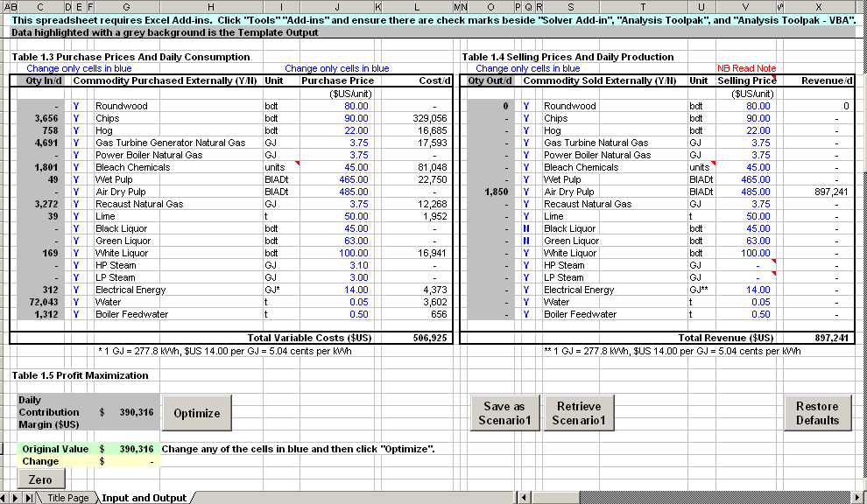867x504 pixels.
Task: Select column L header
Action: click(417, 7)
